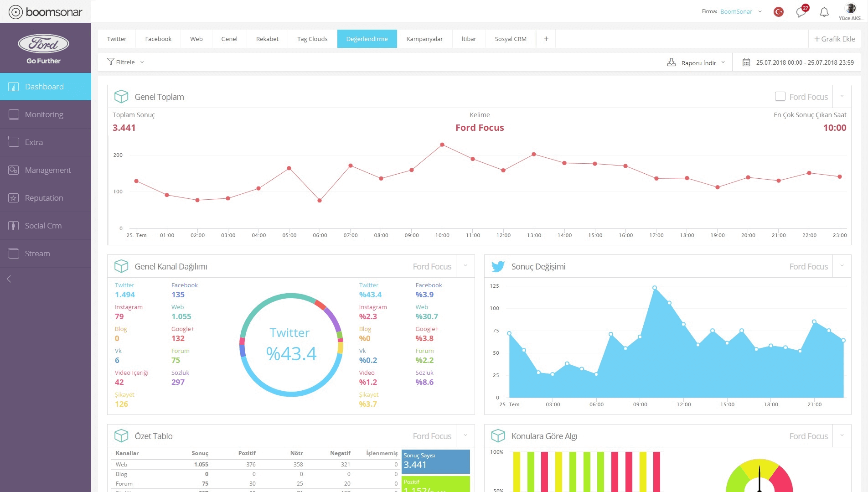Screen dimensions: 868x492
Task: Click the 10:00 peak point in Genel Toplam chart
Action: coord(442,145)
